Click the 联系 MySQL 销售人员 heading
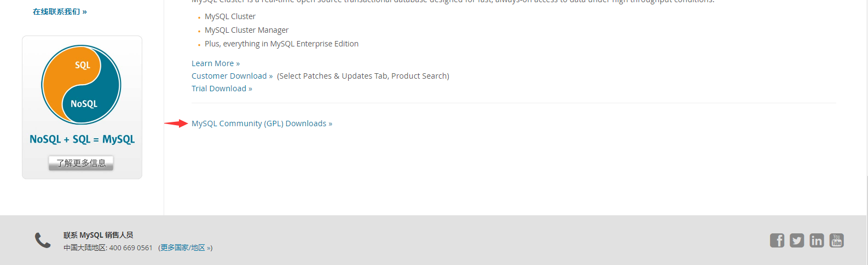Screen dimensions: 868x265 tap(99, 235)
